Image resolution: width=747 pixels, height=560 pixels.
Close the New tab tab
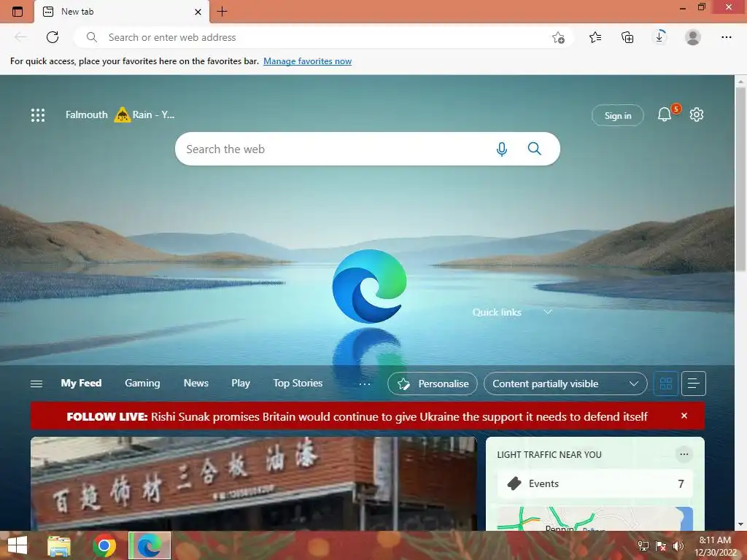pos(198,12)
